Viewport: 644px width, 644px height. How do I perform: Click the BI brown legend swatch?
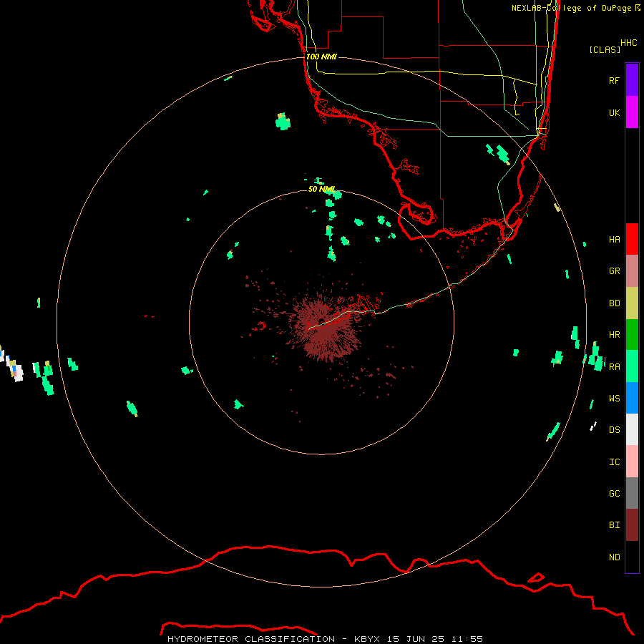[x=632, y=525]
